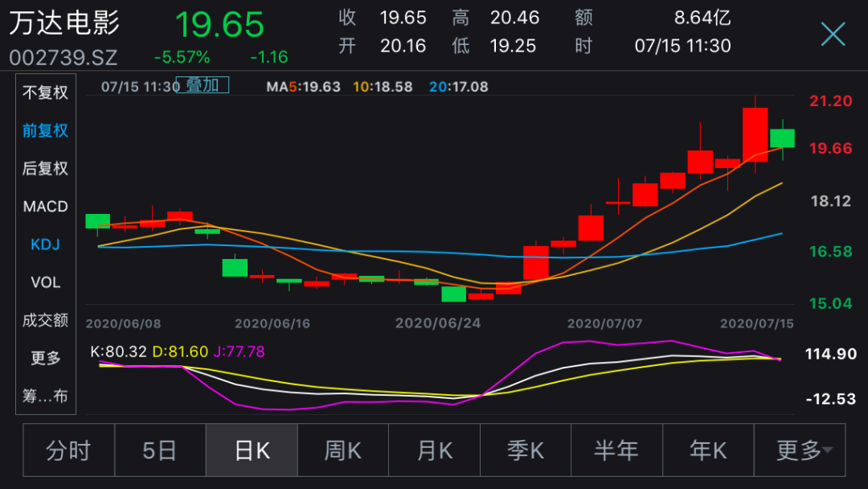Viewport: 868px width, 489px height.
Task: Tap the 16.58 price axis label
Action: pos(830,252)
